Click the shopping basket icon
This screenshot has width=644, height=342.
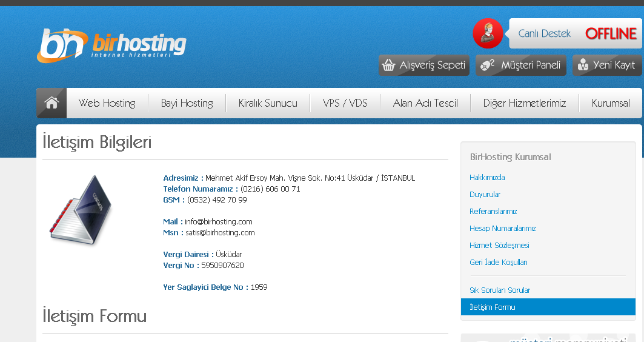(x=388, y=65)
